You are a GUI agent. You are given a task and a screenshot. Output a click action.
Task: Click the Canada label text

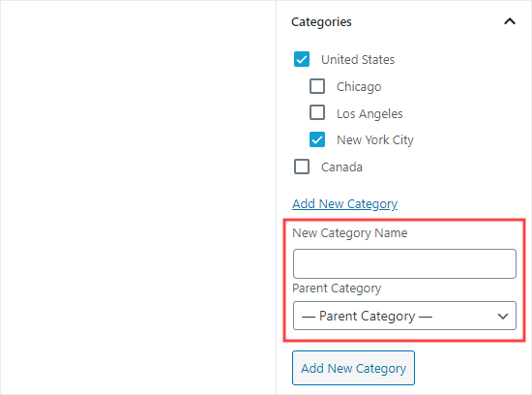tap(341, 167)
